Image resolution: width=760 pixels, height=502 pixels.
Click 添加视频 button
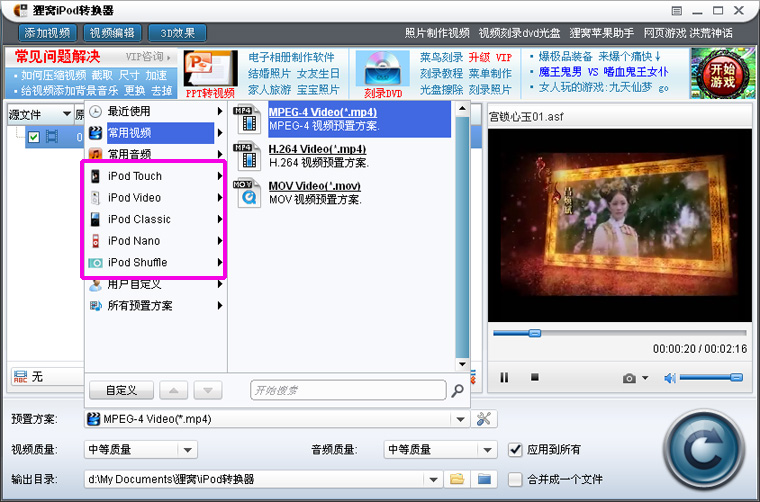[48, 33]
